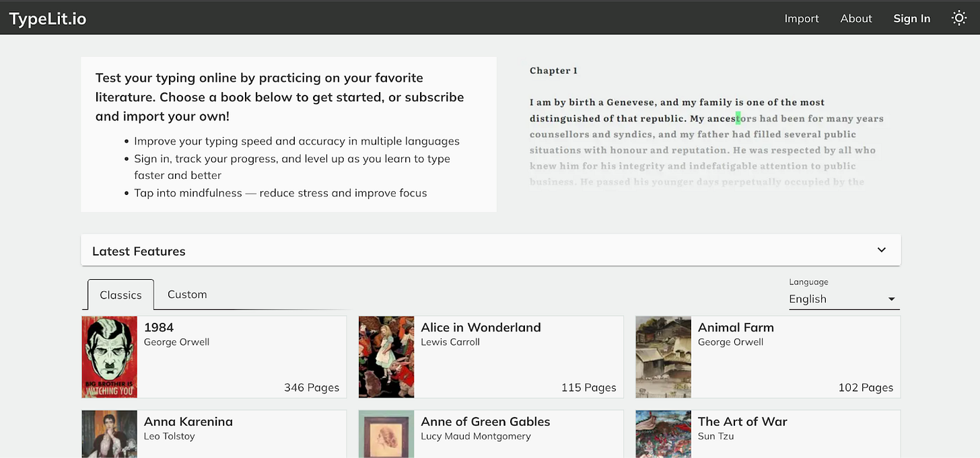Click the 346 Pages label
Image resolution: width=980 pixels, height=458 pixels.
coord(312,387)
